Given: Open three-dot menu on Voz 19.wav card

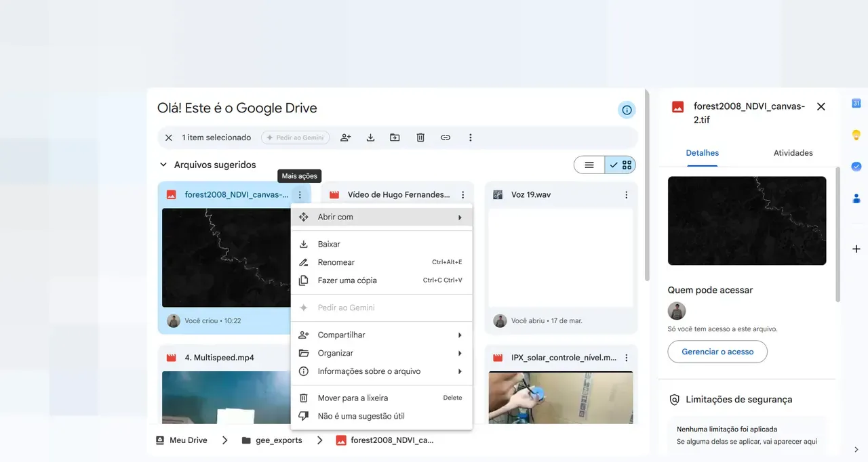Looking at the screenshot, I should (x=627, y=194).
